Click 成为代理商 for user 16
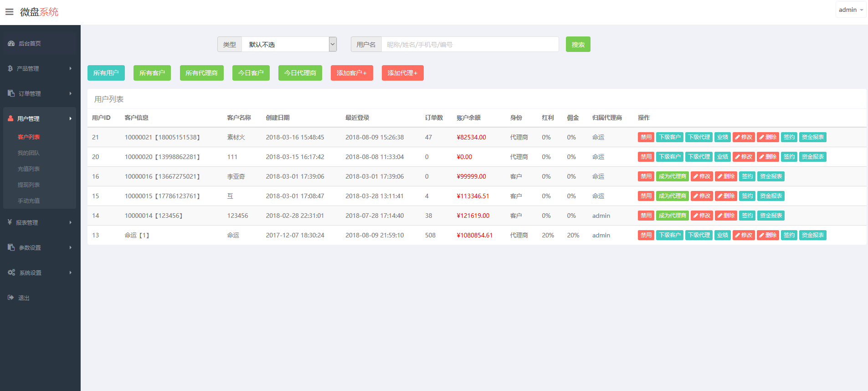 coord(672,176)
